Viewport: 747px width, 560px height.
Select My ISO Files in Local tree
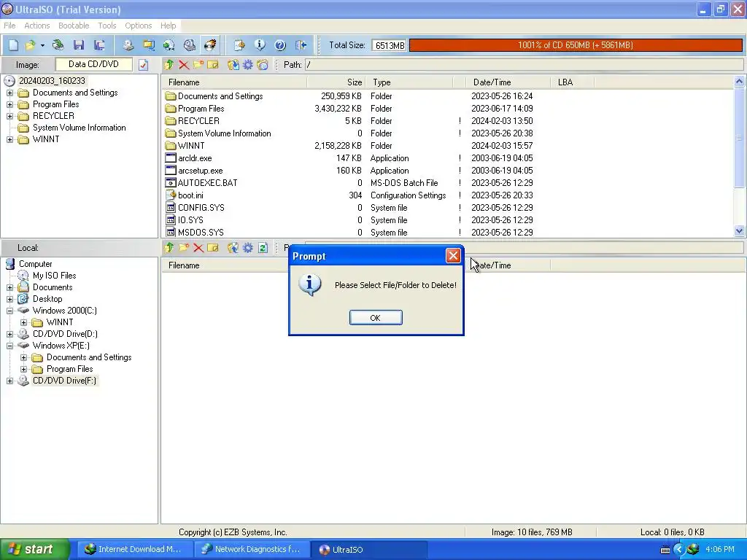[54, 276]
